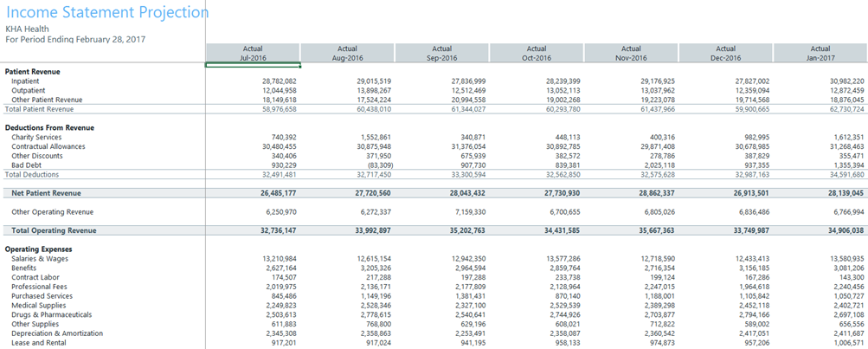Click the active selected cell under Jul-2016
868x349 pixels.
253,65
